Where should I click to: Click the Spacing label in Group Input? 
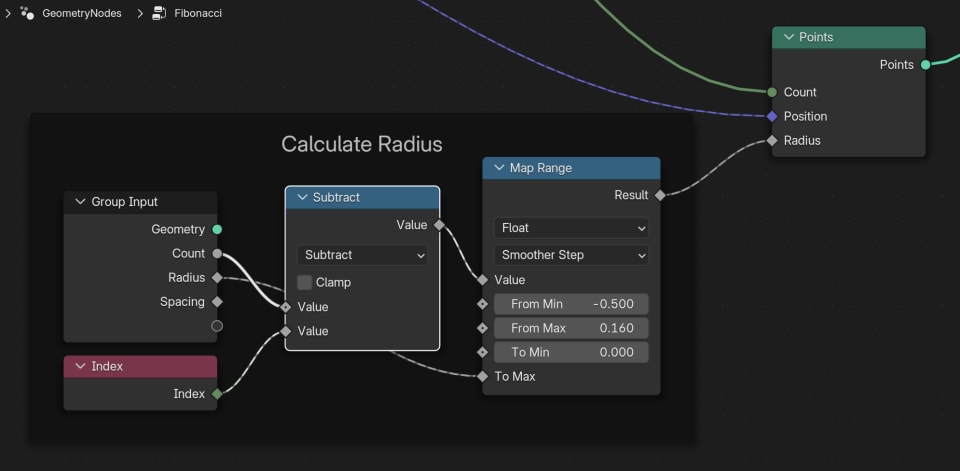(182, 302)
